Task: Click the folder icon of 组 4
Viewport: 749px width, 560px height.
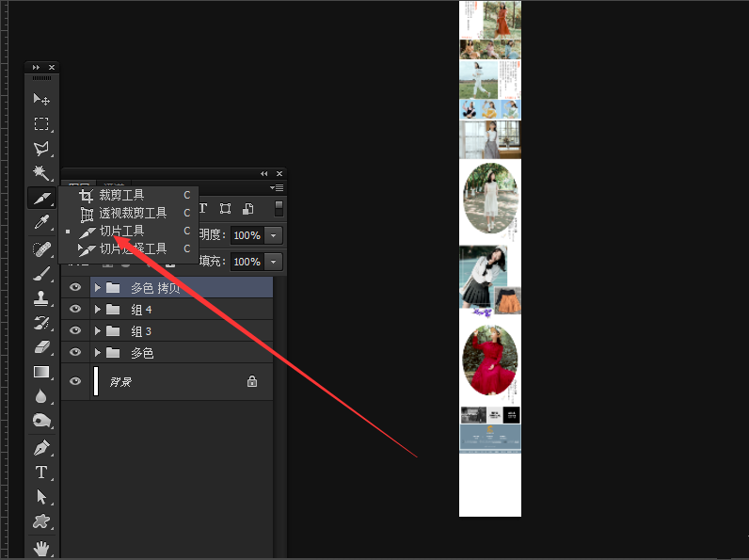Action: coord(113,310)
